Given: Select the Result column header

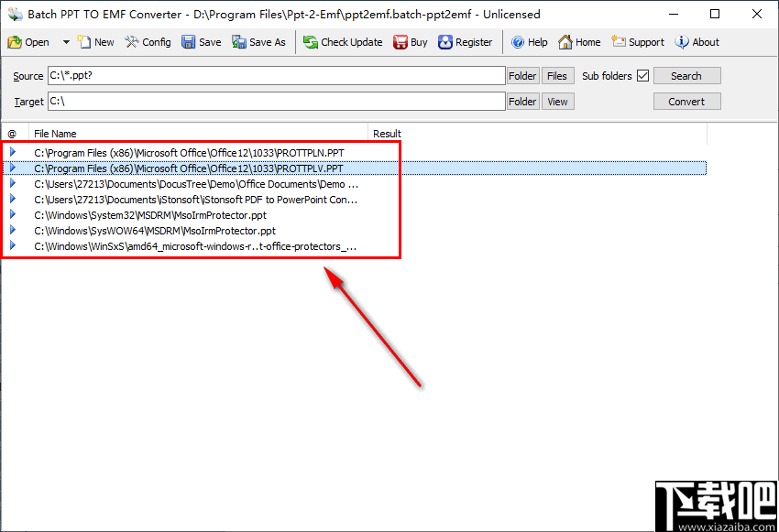Looking at the screenshot, I should click(x=387, y=133).
